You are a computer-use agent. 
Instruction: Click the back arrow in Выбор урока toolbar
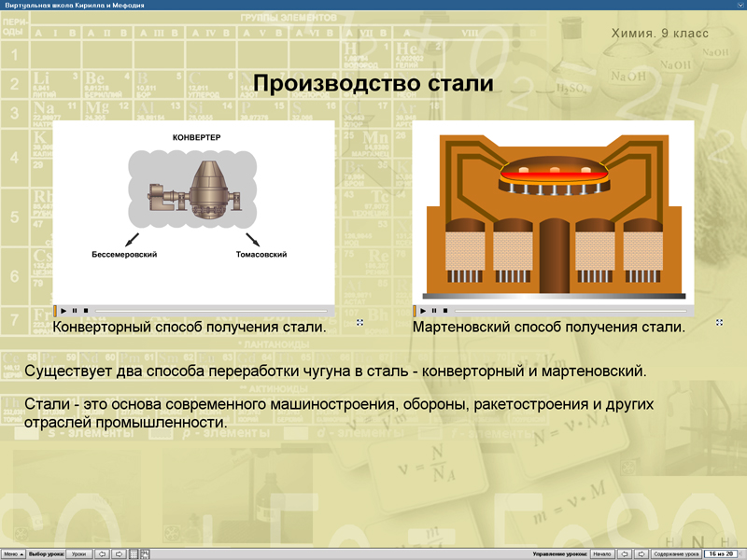coord(102,553)
